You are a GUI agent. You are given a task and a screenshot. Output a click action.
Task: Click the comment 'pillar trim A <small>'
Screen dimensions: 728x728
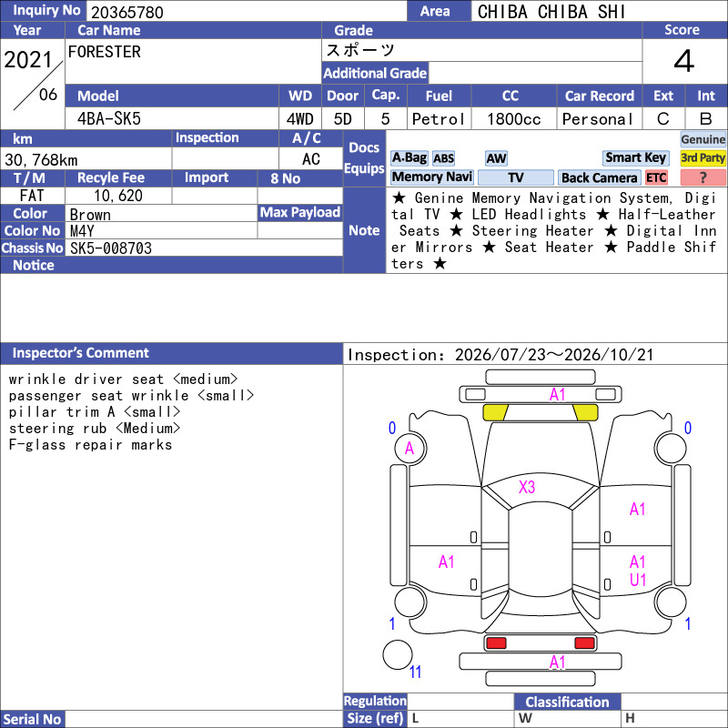tap(95, 412)
